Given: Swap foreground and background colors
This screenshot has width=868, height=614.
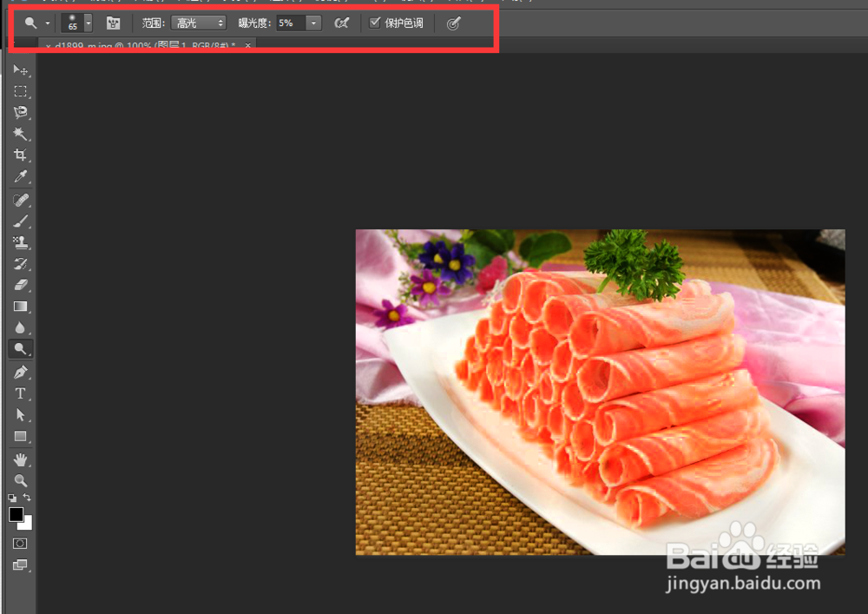Looking at the screenshot, I should (x=27, y=497).
